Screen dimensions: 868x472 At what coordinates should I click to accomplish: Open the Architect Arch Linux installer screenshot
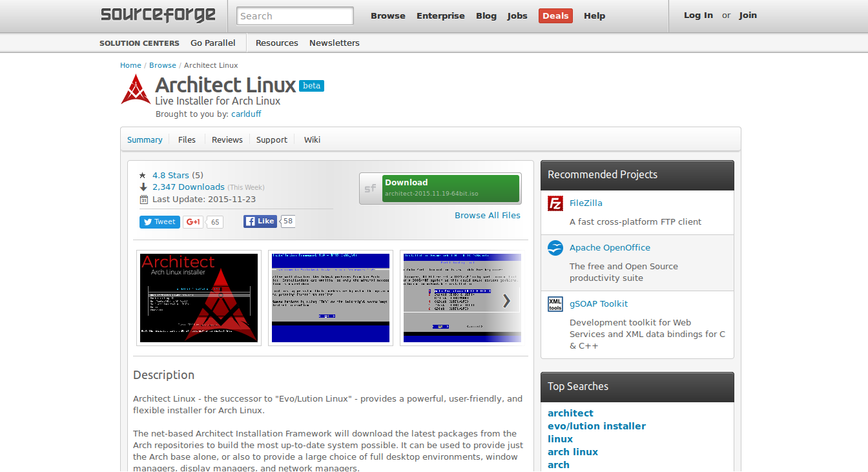point(199,298)
